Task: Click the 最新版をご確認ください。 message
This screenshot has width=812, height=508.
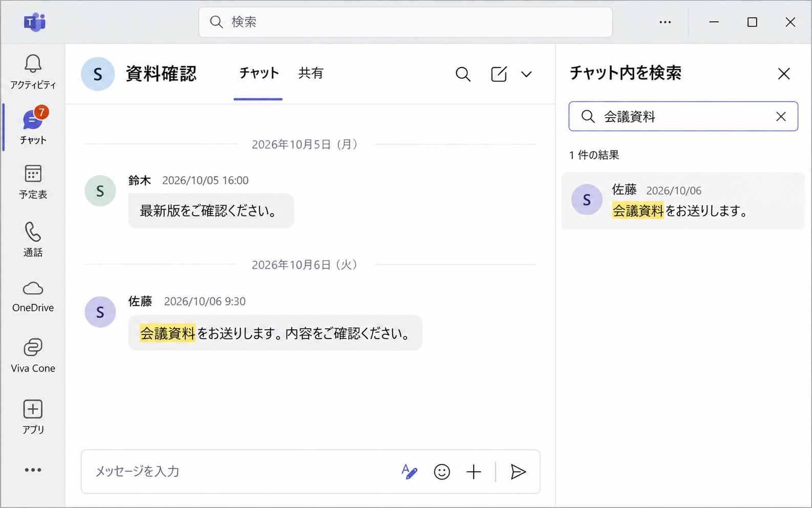Action: point(211,210)
